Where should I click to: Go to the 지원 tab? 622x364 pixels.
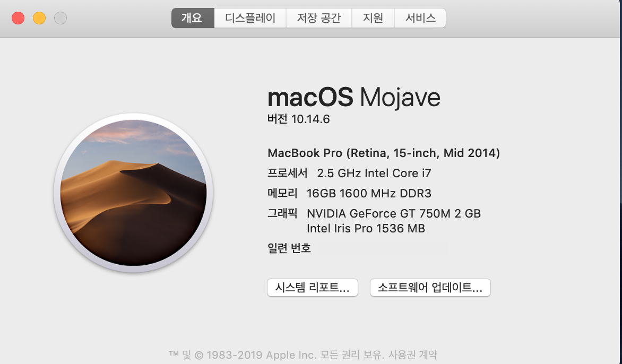tap(373, 18)
